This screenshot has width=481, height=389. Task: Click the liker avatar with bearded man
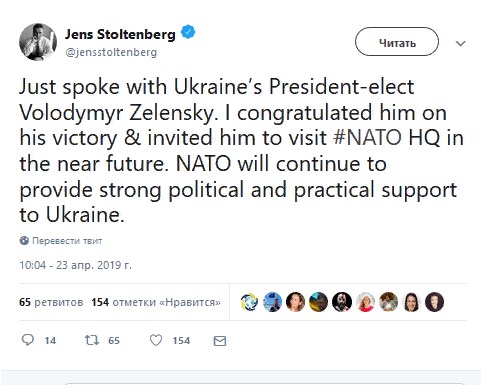pyautogui.click(x=342, y=302)
